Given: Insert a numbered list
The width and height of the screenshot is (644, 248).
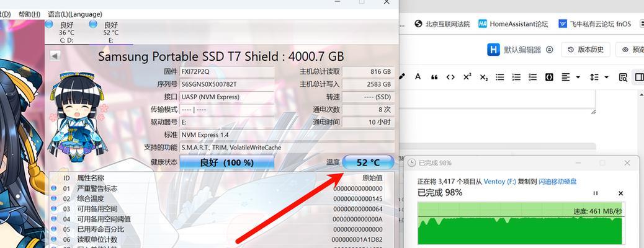Looking at the screenshot, I should (516, 77).
